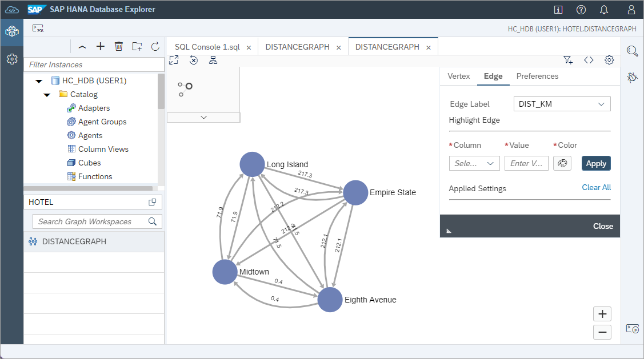Reset the graph layout icon
Viewport: 644px width, 359px height.
click(194, 60)
